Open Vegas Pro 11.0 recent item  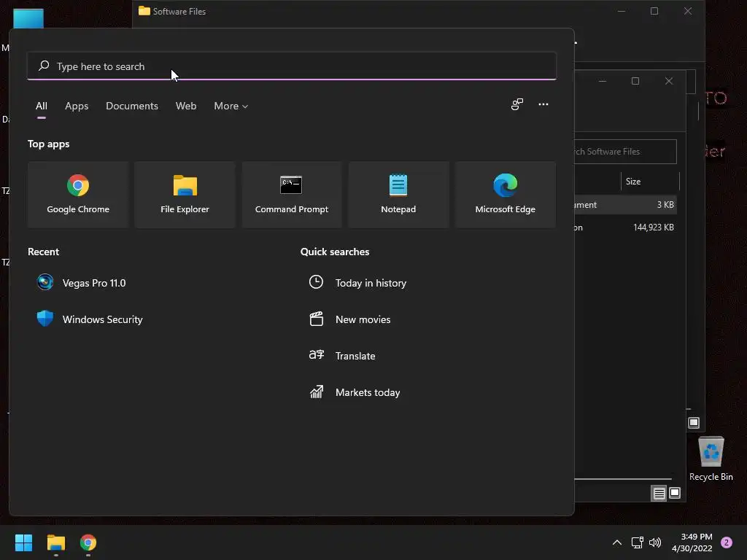(x=82, y=283)
